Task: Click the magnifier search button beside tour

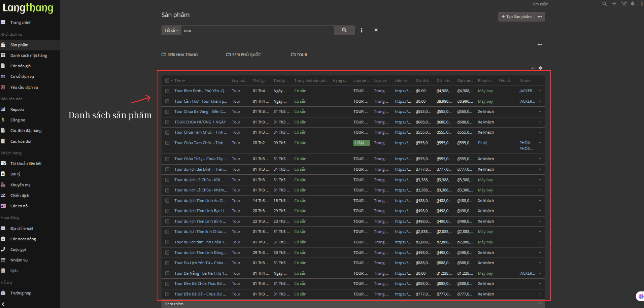Action: (344, 30)
